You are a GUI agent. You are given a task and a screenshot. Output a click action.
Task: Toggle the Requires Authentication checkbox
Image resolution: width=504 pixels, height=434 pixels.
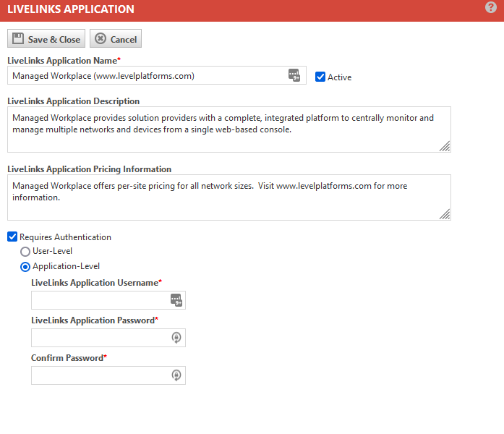point(12,237)
